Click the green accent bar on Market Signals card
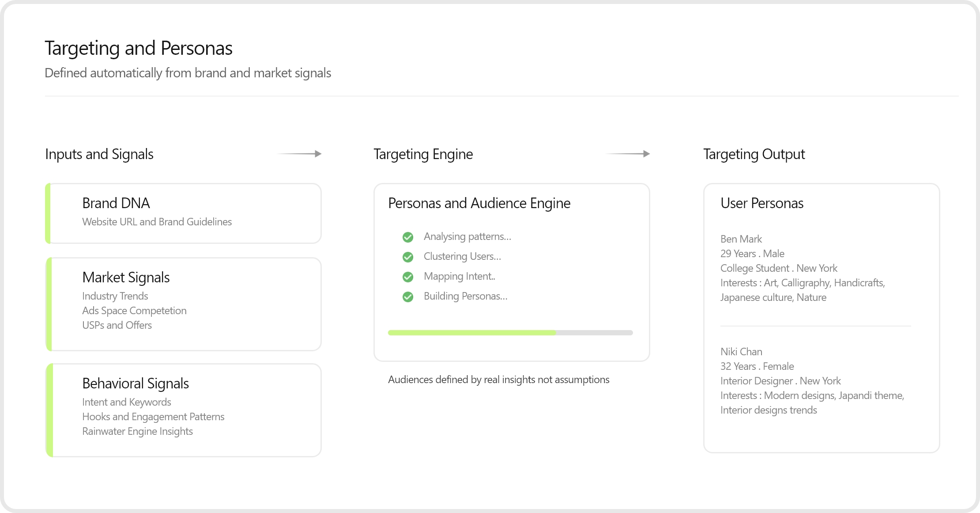Image resolution: width=980 pixels, height=513 pixels. click(49, 304)
